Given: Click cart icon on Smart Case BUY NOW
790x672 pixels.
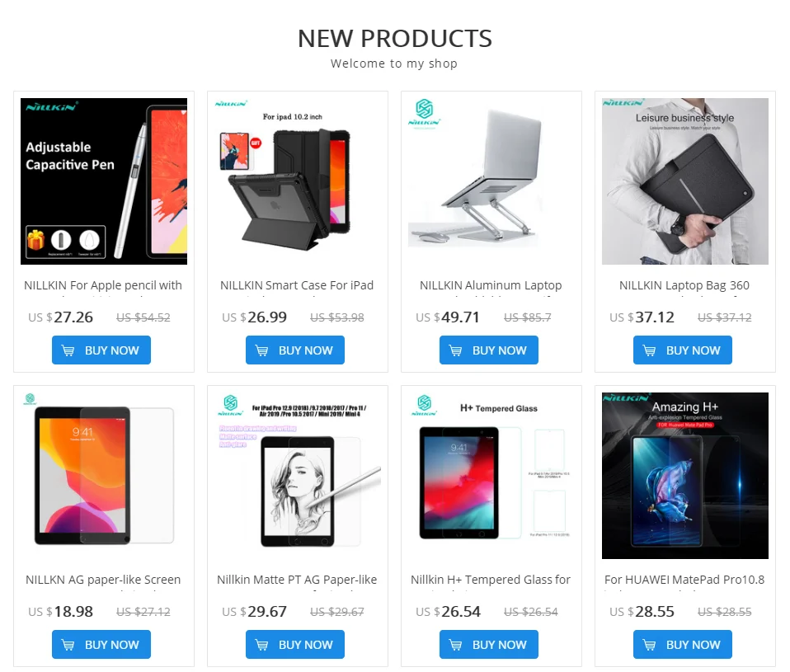Looking at the screenshot, I should point(261,350).
